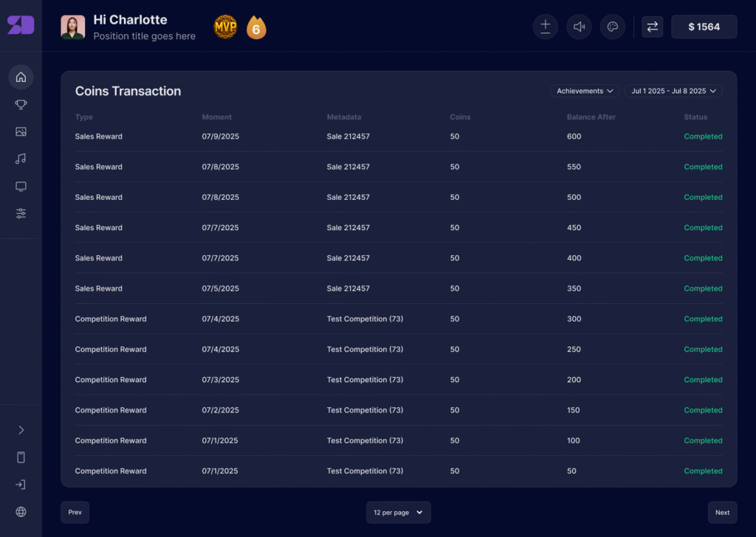Click the globe language icon

21,512
